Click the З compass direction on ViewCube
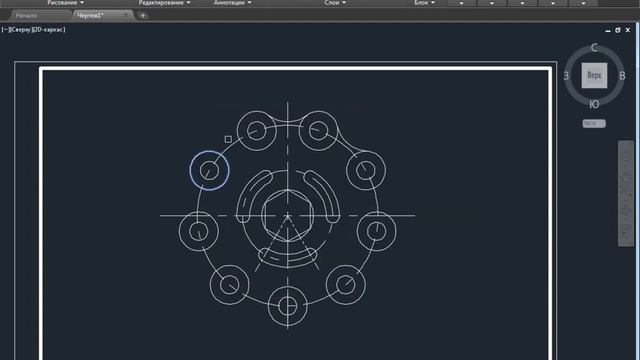The height and width of the screenshot is (360, 640). pos(566,76)
